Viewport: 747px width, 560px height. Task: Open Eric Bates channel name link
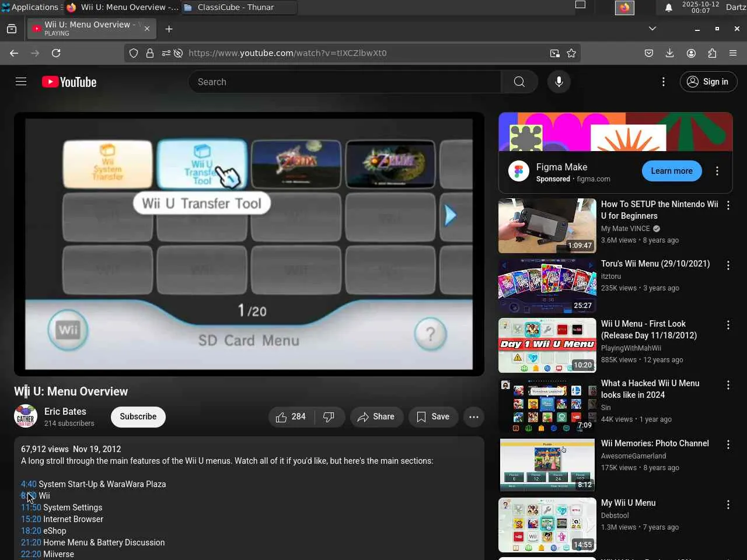[65, 411]
